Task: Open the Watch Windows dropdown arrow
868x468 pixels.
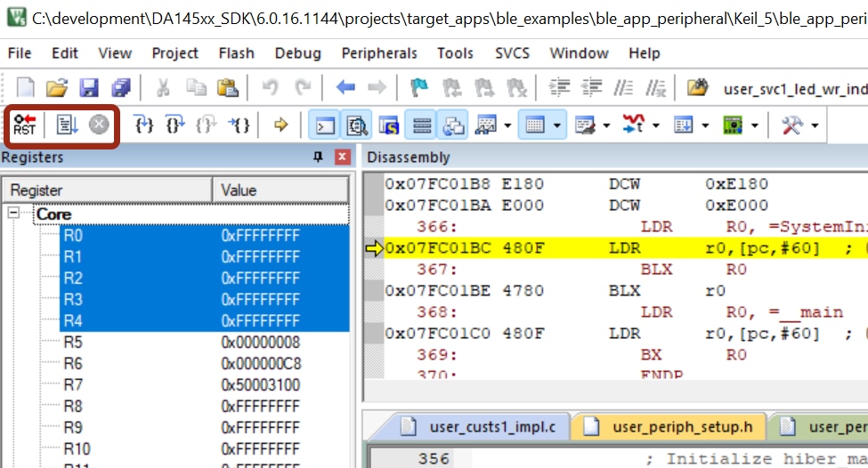Action: tap(507, 125)
